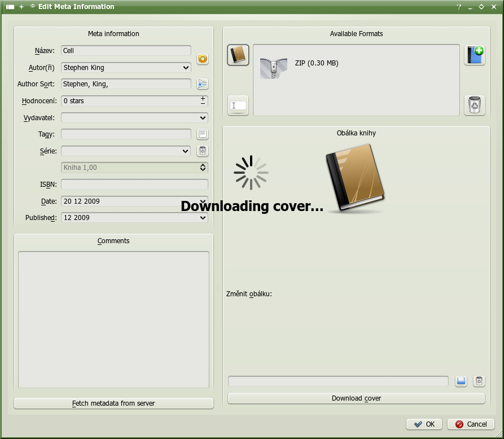Screen dimensions: 504x439
Task: Click inside the ISBN input field
Action: (134, 185)
